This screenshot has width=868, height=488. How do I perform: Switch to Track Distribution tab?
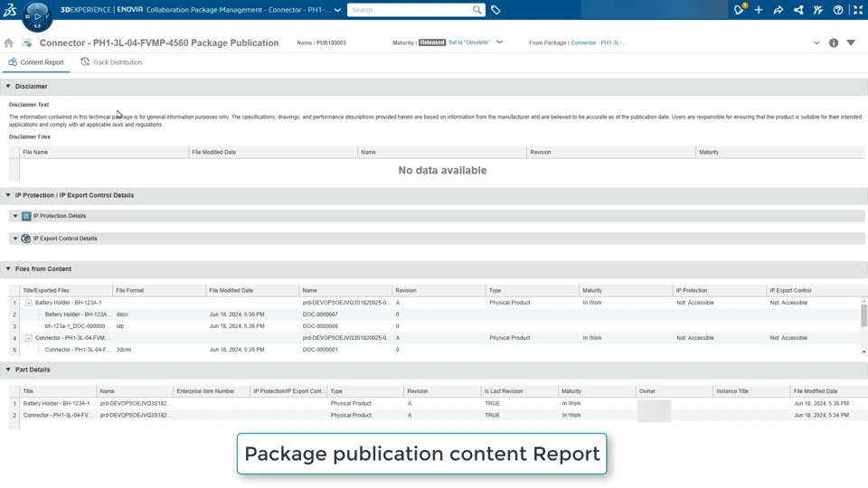click(111, 62)
